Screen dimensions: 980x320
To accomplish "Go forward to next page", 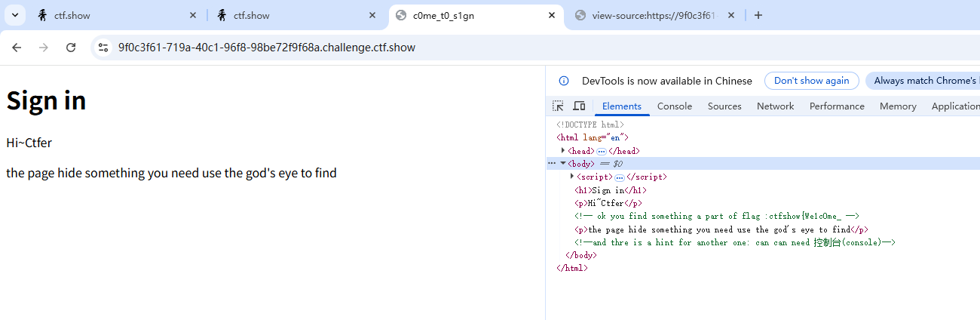I will (x=44, y=48).
